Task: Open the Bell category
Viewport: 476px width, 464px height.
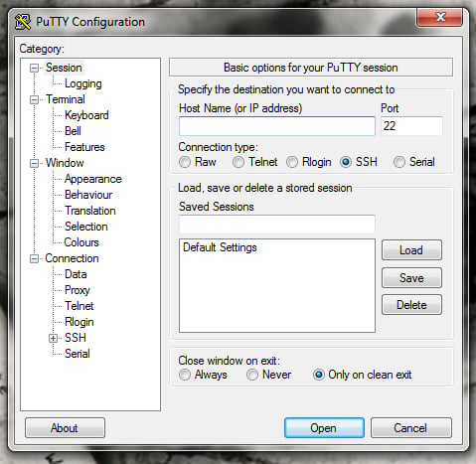Action: point(73,131)
